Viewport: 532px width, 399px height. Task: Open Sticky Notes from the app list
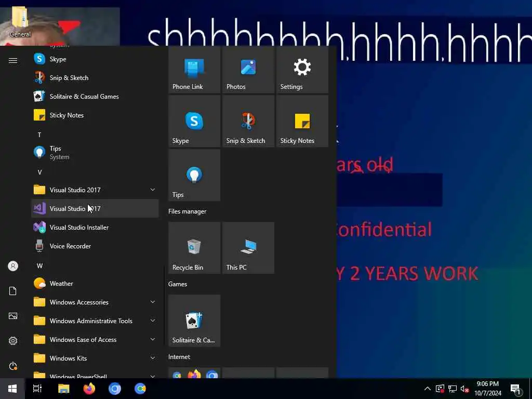(x=95, y=115)
